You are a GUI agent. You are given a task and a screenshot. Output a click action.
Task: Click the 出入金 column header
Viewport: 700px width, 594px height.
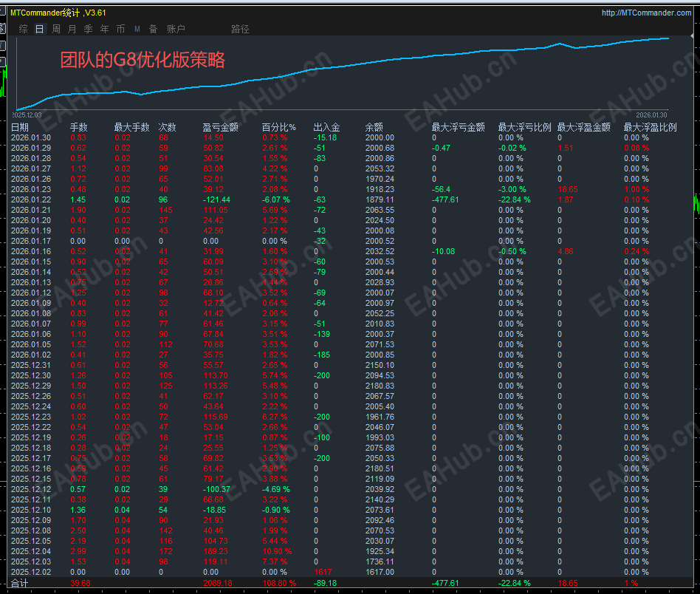pyautogui.click(x=327, y=127)
